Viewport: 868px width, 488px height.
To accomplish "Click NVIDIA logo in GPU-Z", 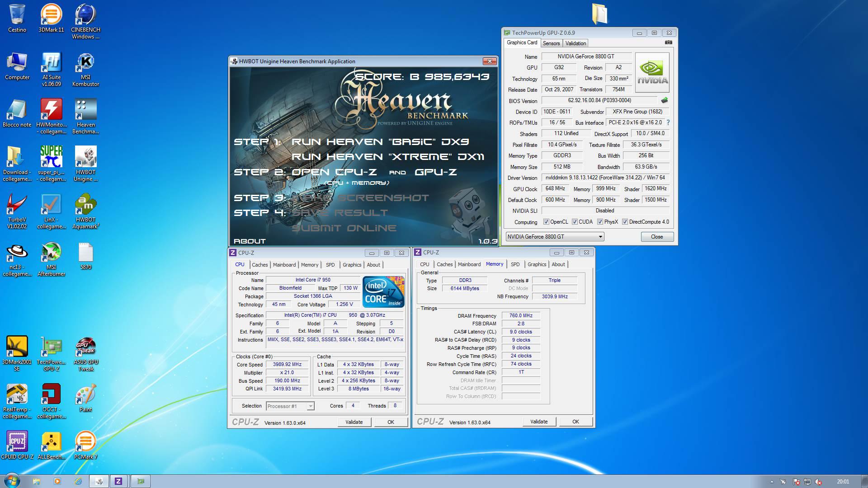I will (x=652, y=72).
